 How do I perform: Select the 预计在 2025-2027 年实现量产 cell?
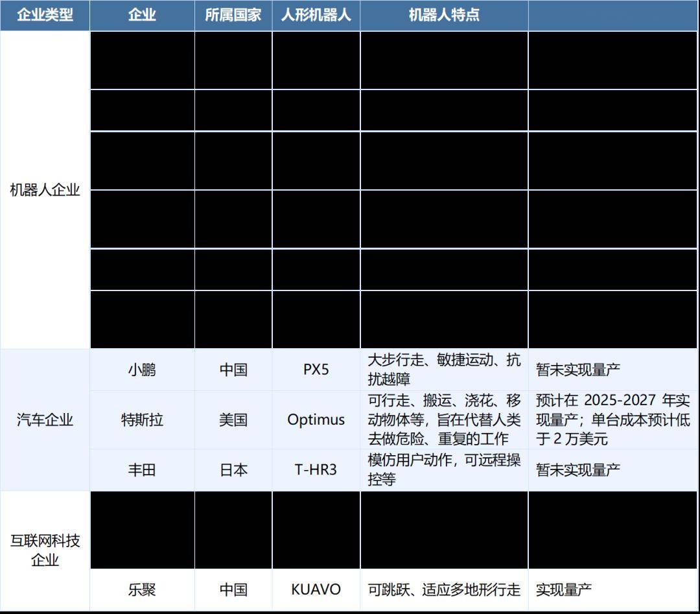click(x=613, y=419)
